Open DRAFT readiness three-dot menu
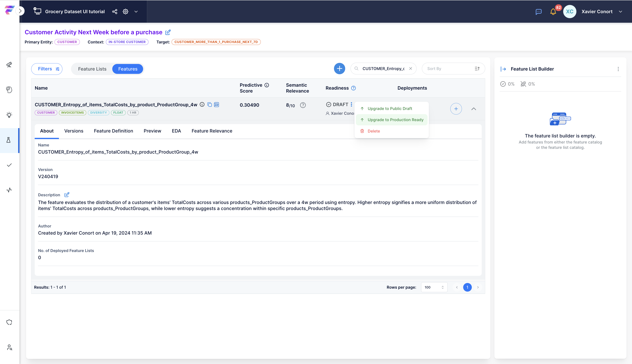Screen dimensions: 632x364 tap(351, 104)
